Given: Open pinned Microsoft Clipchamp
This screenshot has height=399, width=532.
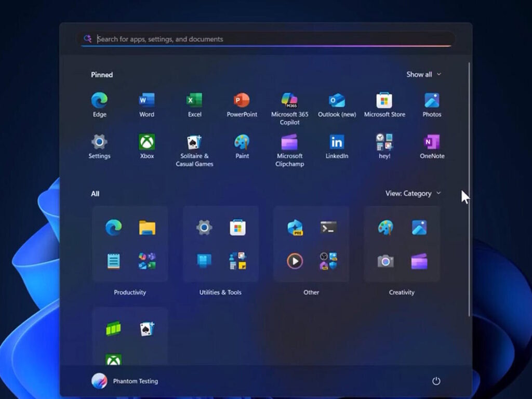Looking at the screenshot, I should pos(289,150).
